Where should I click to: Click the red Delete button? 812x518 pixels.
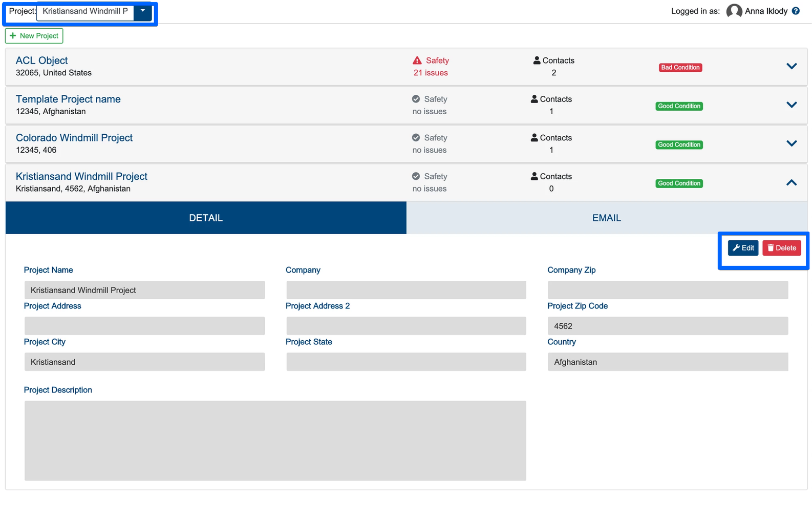pos(782,248)
